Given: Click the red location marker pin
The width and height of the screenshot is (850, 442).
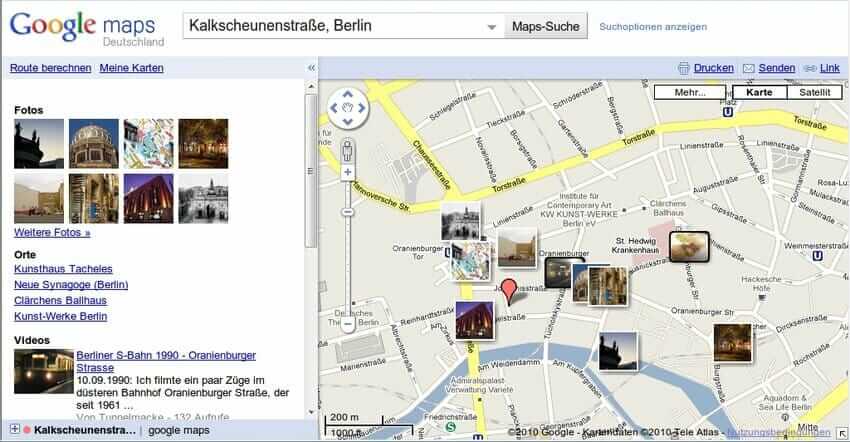Looking at the screenshot, I should (509, 291).
